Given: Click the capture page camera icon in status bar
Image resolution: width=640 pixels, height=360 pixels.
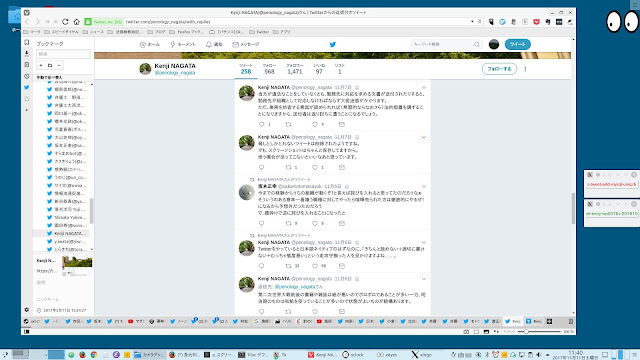Looking at the screenshot, I should tap(466, 332).
